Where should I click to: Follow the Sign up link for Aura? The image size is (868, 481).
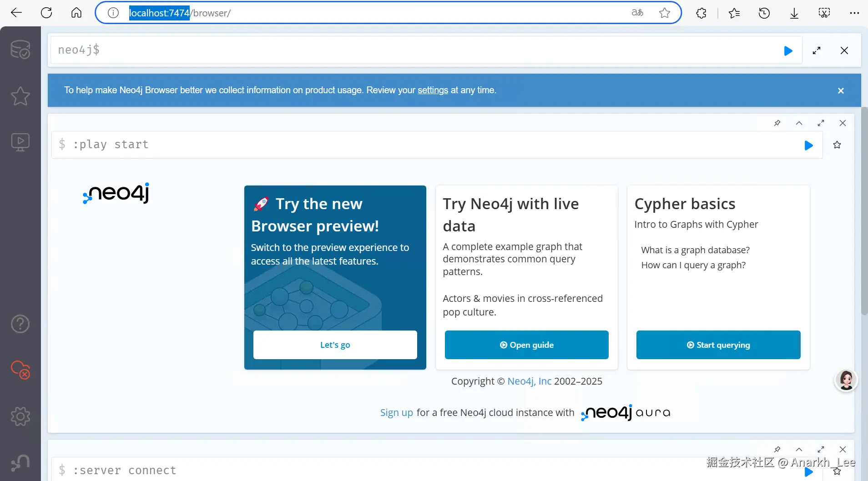(397, 412)
